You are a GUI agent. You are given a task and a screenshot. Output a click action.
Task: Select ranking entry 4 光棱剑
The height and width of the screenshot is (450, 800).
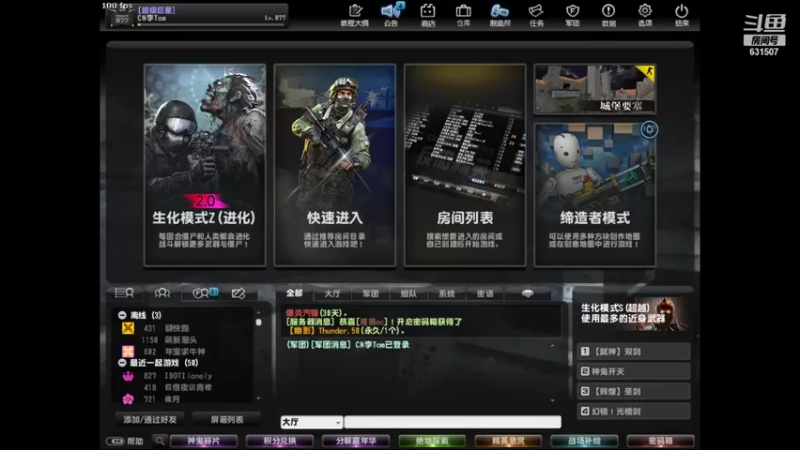click(x=634, y=411)
